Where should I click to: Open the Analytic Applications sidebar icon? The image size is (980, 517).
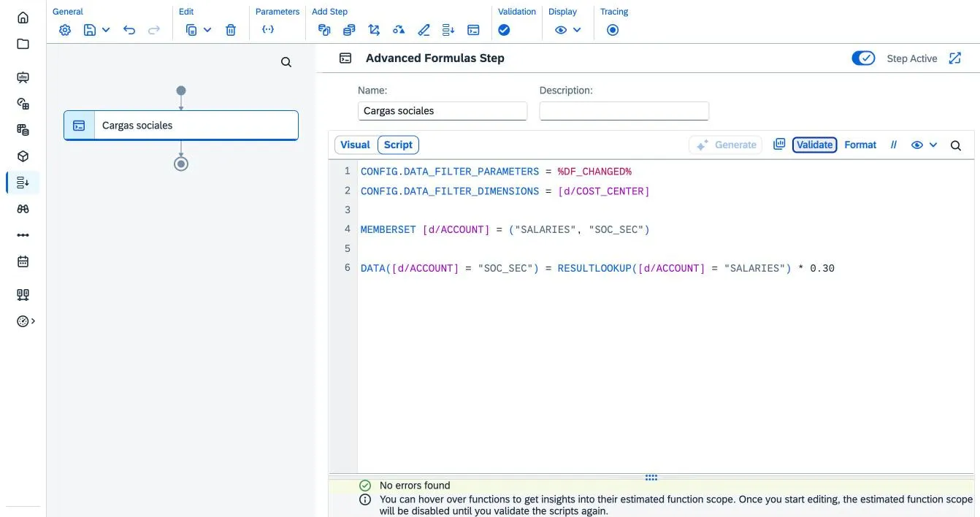(23, 104)
